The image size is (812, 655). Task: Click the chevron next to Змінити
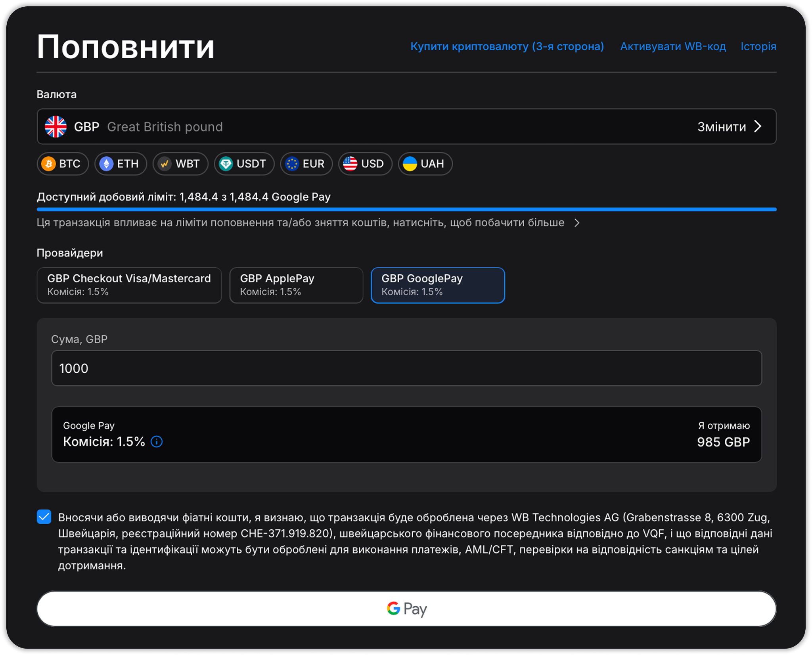coord(758,126)
